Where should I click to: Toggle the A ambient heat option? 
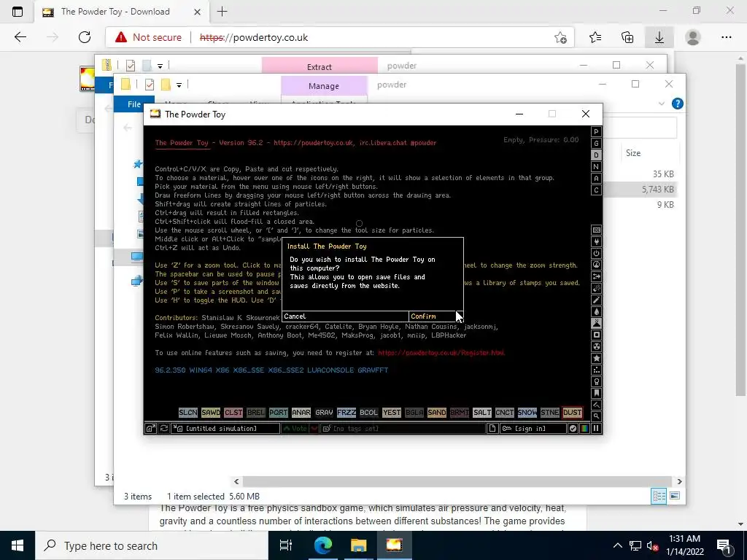tap(596, 178)
